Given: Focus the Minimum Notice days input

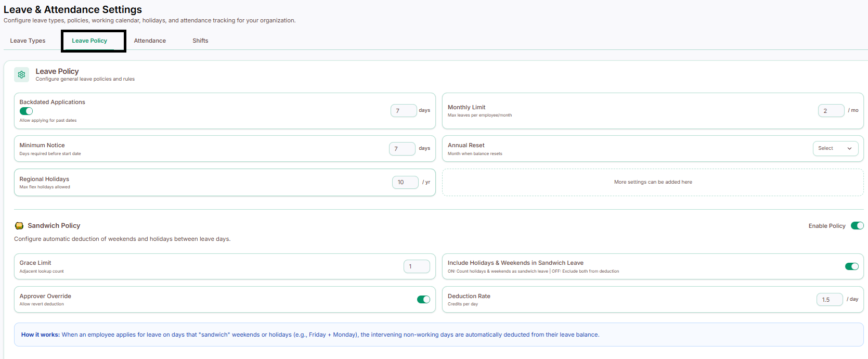Looking at the screenshot, I should point(402,149).
